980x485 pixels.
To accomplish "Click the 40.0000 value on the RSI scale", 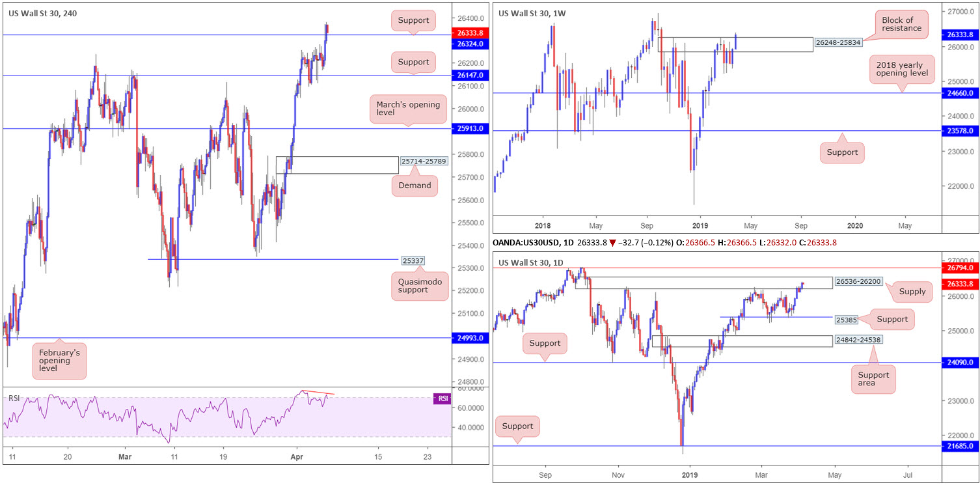I will click(469, 428).
